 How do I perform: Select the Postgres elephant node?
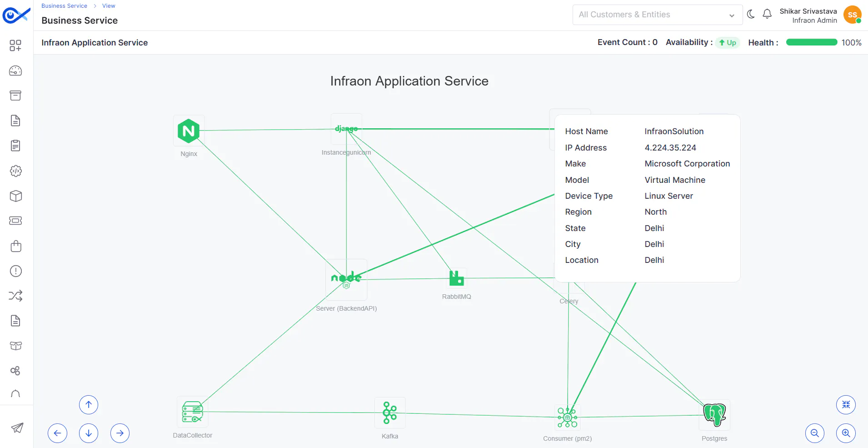pos(714,415)
